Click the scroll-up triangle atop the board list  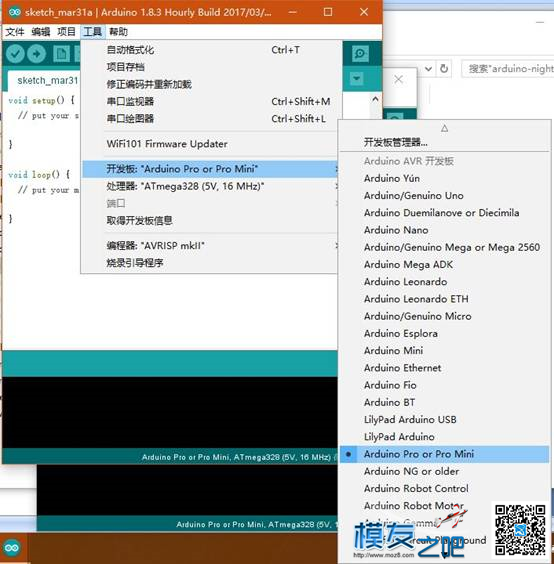(x=445, y=128)
